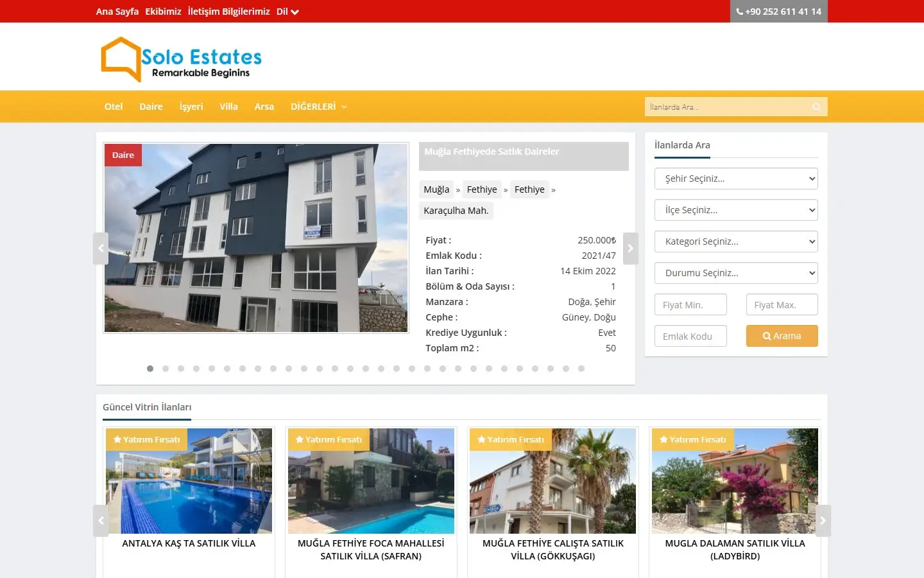The width and height of the screenshot is (924, 578).
Task: Go to previous slide in main listing slider
Action: point(101,249)
